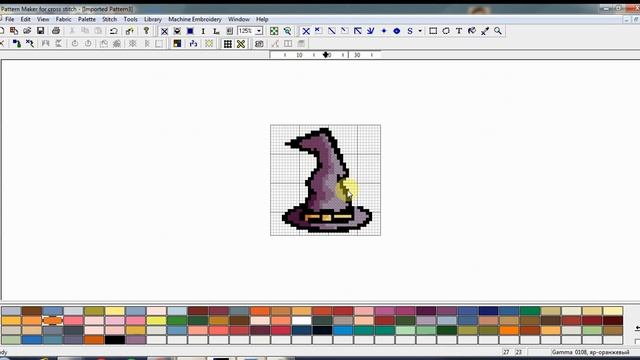Select the color picker eyedropper tool

(x=485, y=31)
